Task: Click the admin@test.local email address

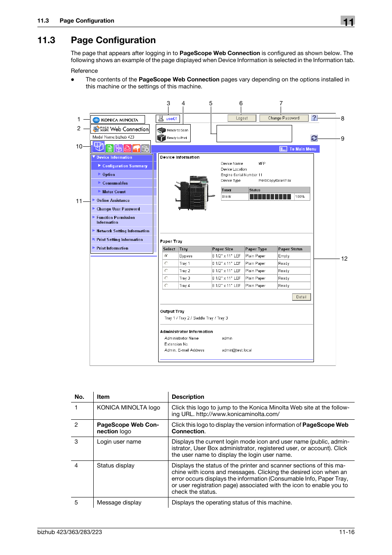Action: [x=237, y=350]
